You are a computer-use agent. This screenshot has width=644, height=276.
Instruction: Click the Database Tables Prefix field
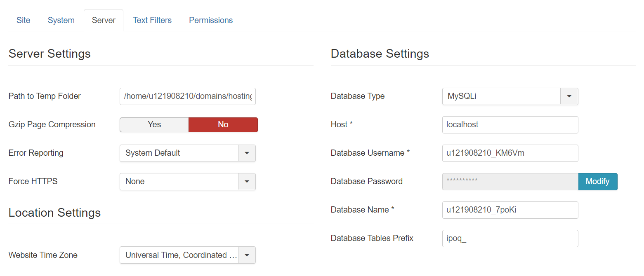pyautogui.click(x=510, y=239)
